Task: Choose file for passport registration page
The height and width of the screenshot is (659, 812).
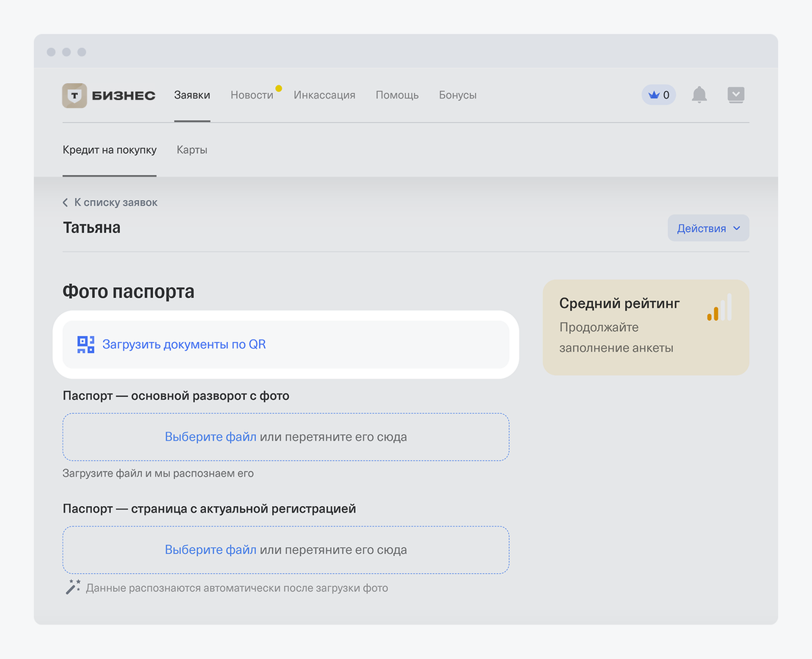Action: 210,550
